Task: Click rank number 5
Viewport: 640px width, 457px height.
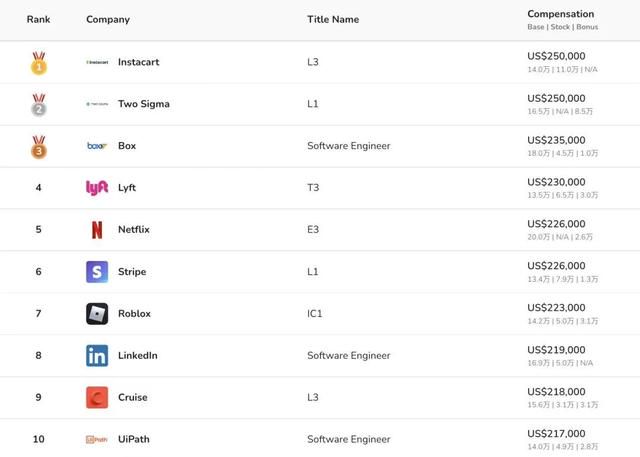Action: click(38, 230)
